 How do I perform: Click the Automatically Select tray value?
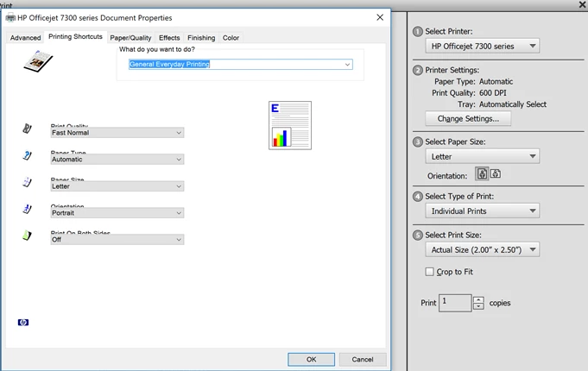pyautogui.click(x=513, y=104)
